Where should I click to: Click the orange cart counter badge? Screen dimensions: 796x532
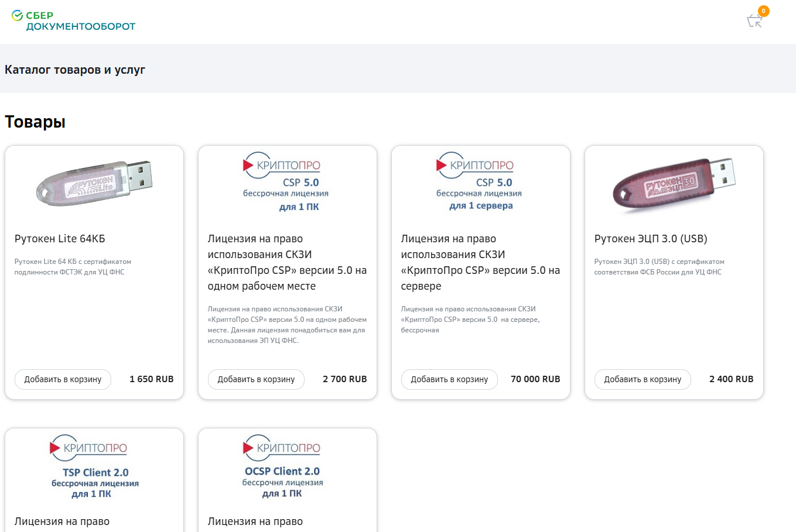click(763, 11)
